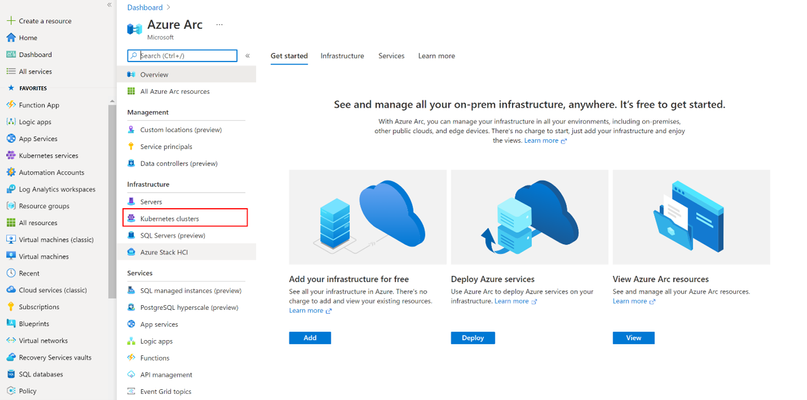Click the Add button
The width and height of the screenshot is (807, 400).
(310, 338)
